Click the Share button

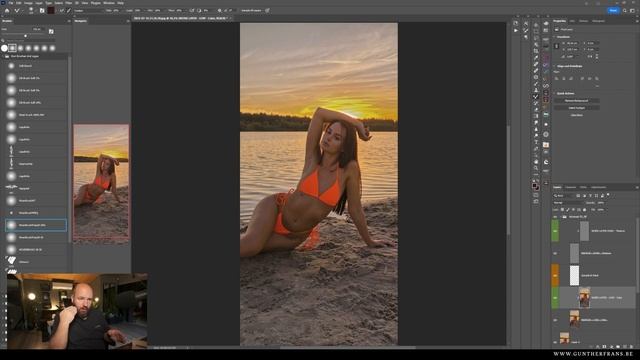click(x=613, y=11)
